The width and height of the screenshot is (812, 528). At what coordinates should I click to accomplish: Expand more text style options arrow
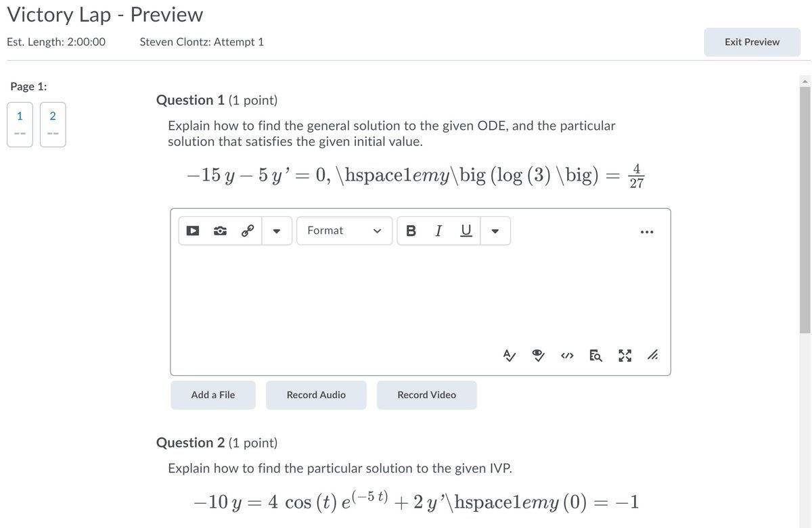click(495, 231)
